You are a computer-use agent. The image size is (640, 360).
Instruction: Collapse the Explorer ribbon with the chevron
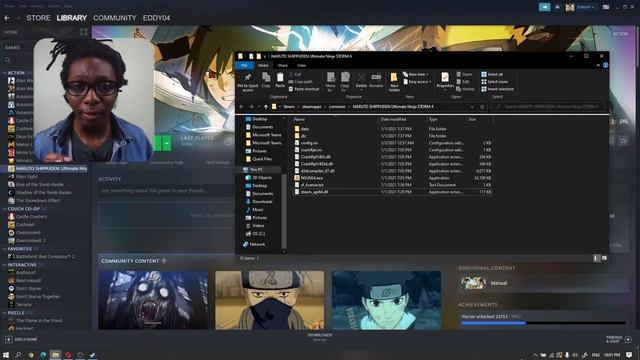point(598,65)
